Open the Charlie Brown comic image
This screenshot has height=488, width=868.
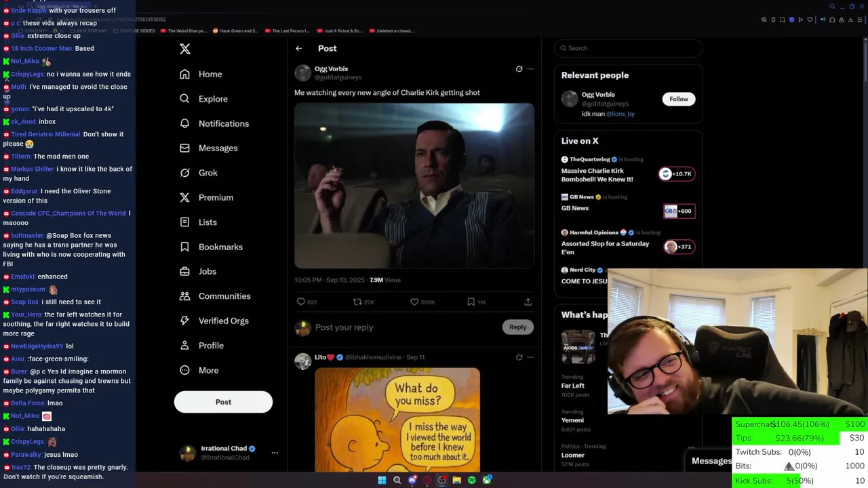(397, 420)
